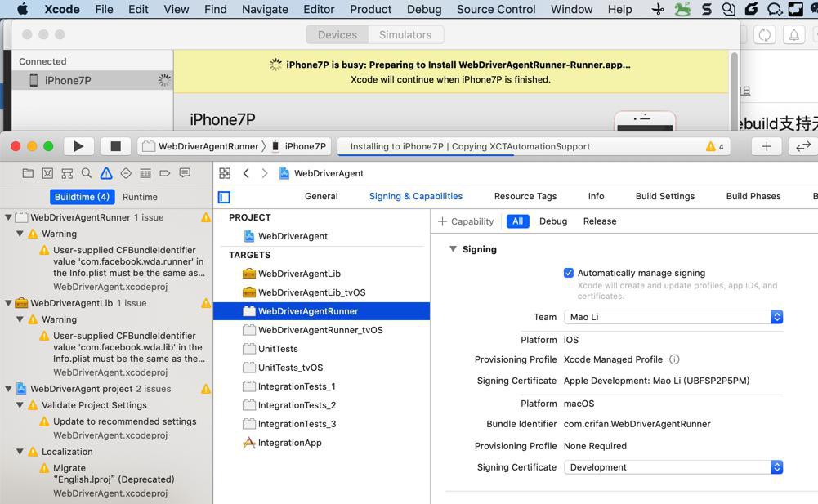This screenshot has width=818, height=504.
Task: Collapse the Signing section
Action: point(453,249)
